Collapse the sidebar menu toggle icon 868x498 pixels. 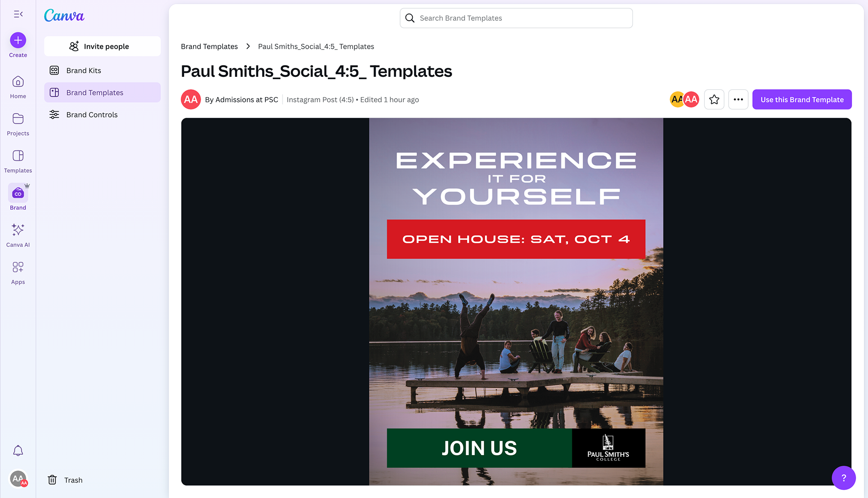[x=18, y=14]
